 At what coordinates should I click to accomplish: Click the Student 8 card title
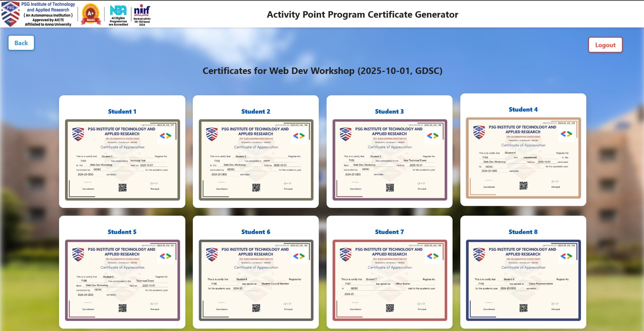523,232
